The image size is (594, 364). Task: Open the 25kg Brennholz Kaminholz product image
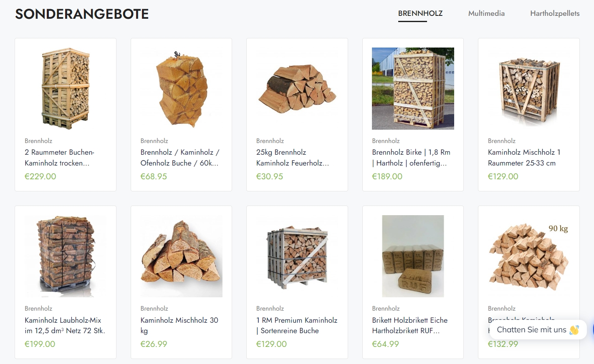coord(297,88)
